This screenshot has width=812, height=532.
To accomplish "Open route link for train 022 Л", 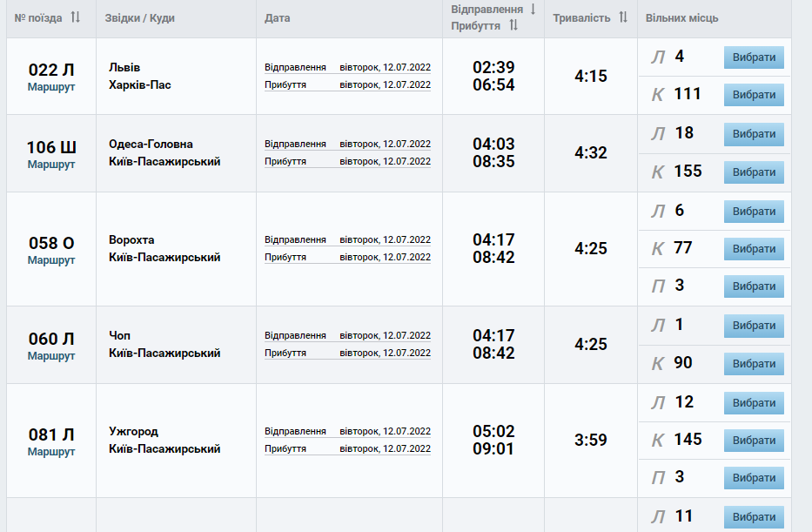I will click(x=51, y=87).
